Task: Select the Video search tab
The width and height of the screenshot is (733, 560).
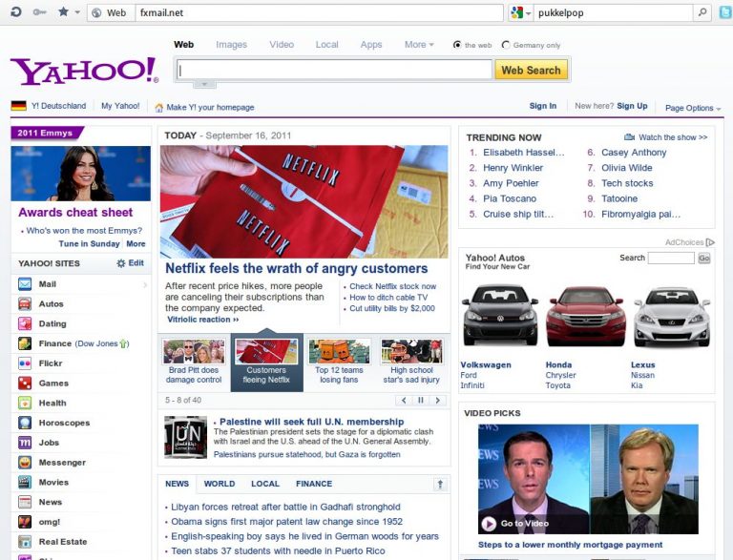Action: (x=282, y=45)
